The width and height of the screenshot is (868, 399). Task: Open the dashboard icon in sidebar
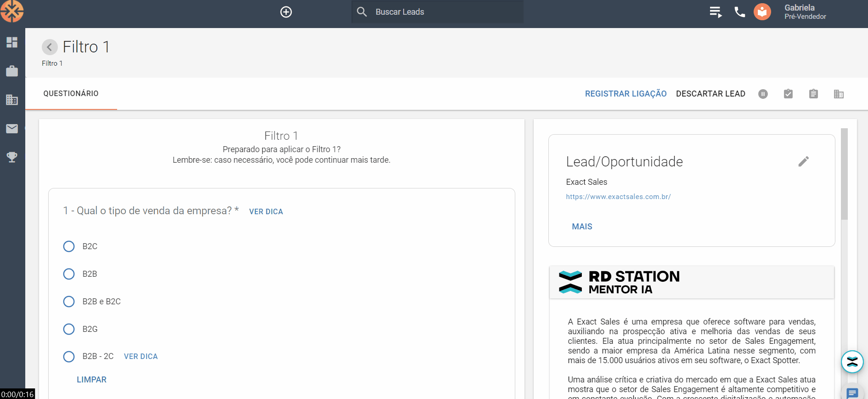pos(12,42)
